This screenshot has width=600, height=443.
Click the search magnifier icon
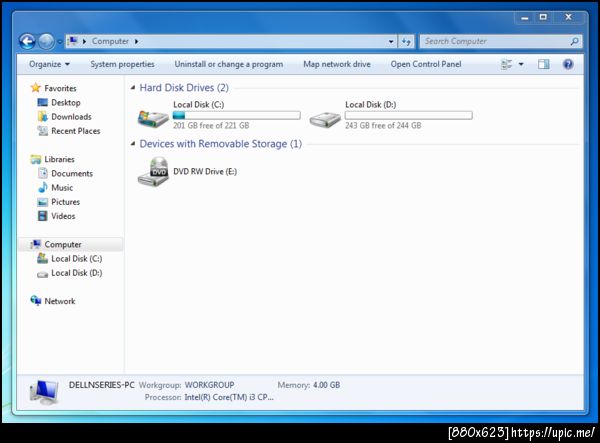[574, 41]
